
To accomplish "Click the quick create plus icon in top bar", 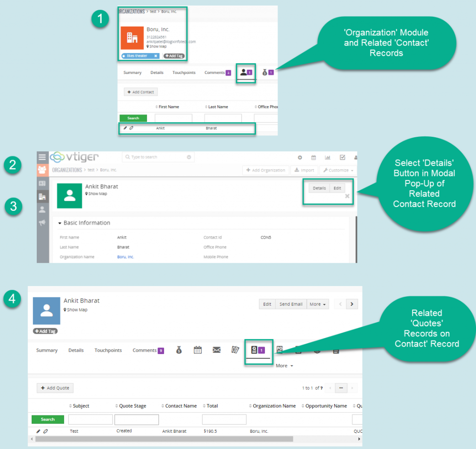I will coord(300,157).
